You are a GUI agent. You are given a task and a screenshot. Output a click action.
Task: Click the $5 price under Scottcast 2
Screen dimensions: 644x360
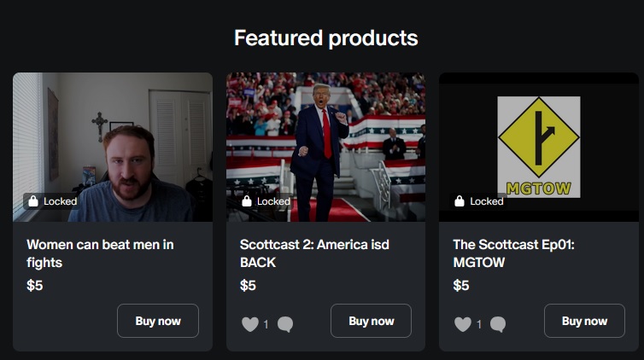pos(248,286)
